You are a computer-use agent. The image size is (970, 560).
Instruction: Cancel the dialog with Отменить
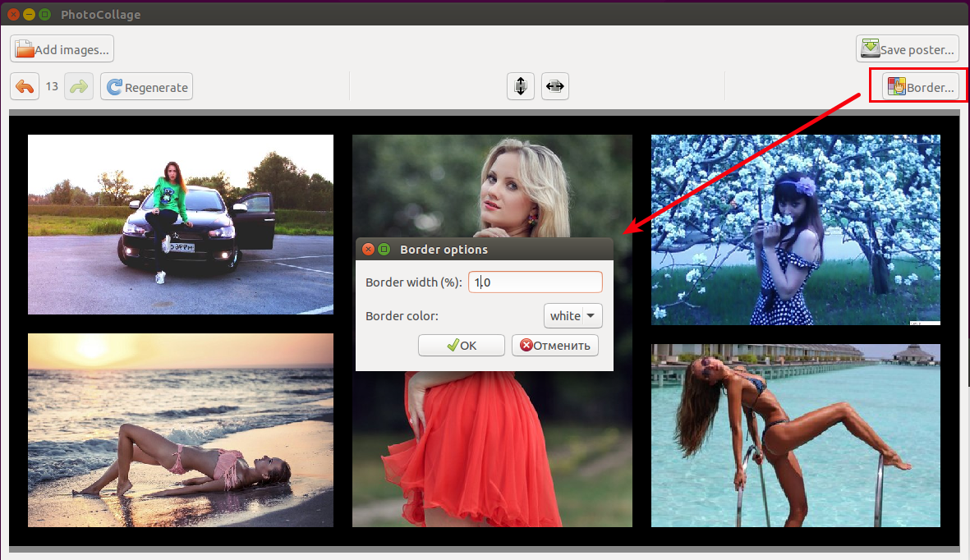click(x=555, y=346)
